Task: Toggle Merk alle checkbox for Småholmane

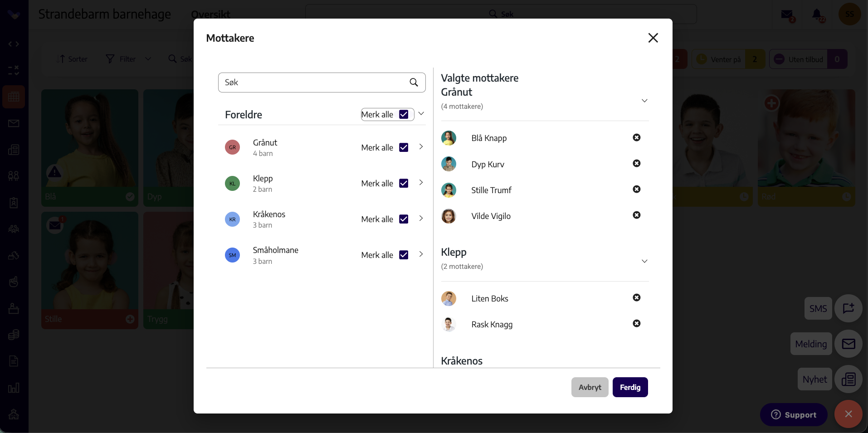Action: (x=404, y=255)
